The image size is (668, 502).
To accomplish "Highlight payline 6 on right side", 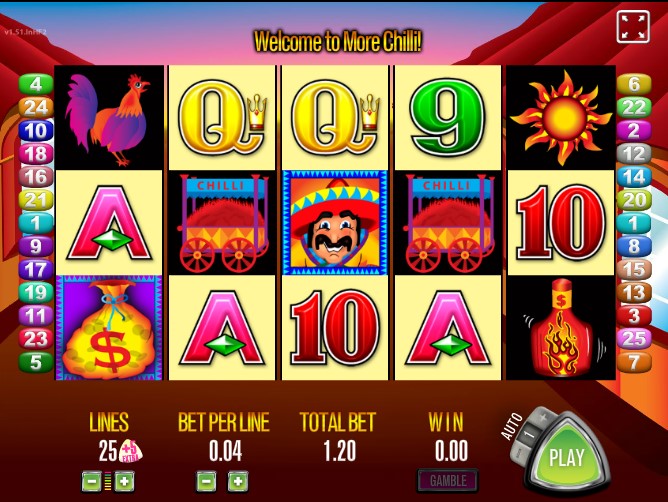I will click(634, 84).
